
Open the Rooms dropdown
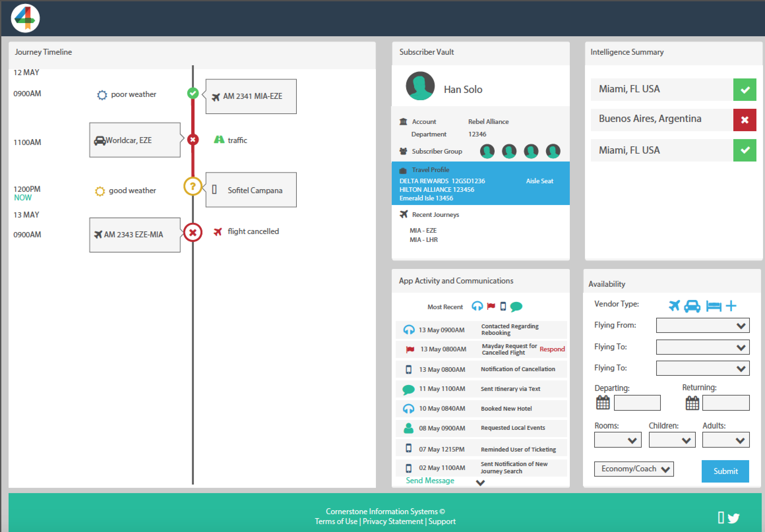(618, 440)
